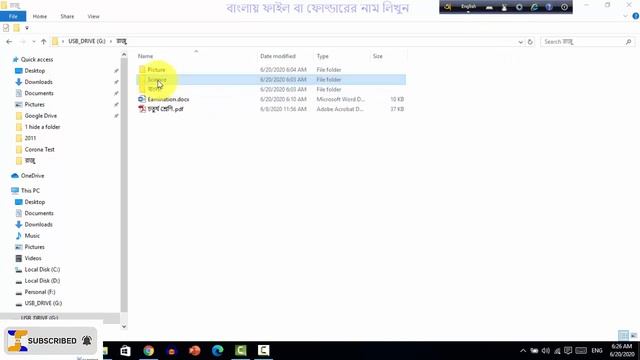Click the Avro keyboard logo icon
The width and height of the screenshot is (640, 360).
(x=447, y=7)
